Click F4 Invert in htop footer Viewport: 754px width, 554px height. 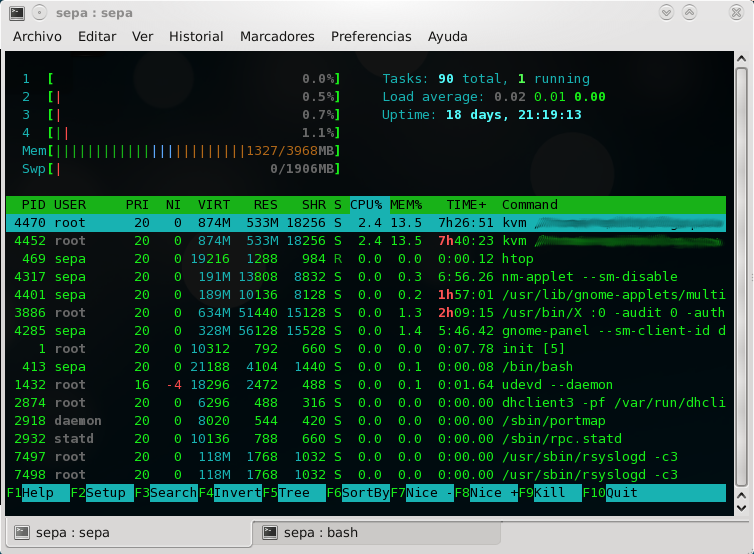(x=230, y=493)
